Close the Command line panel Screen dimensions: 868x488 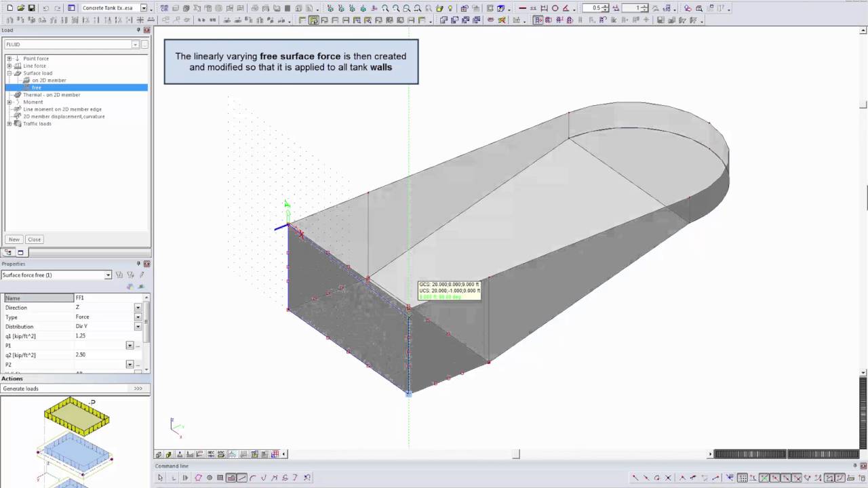[x=863, y=466]
